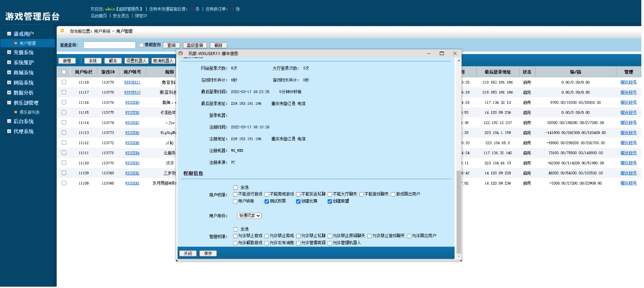
Task: Open 高级查询 advanced search
Action: [x=195, y=45]
